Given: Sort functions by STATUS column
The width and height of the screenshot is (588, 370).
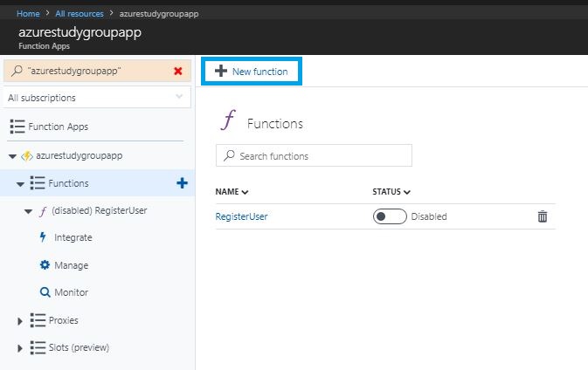Looking at the screenshot, I should (391, 192).
